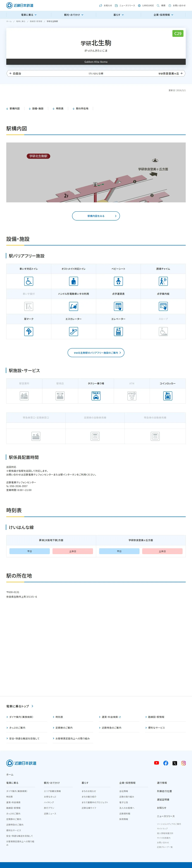
Task: Expand the 暮らす menu
Action: 119,15
